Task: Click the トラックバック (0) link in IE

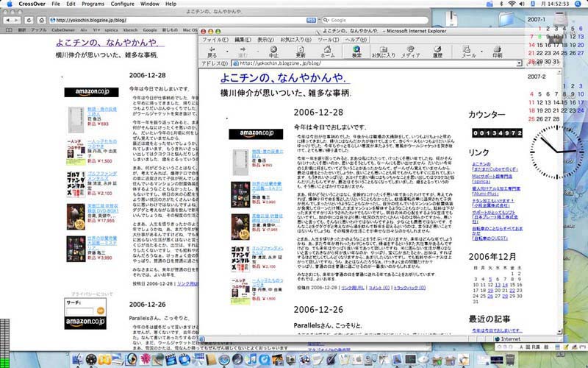Action: (x=409, y=288)
